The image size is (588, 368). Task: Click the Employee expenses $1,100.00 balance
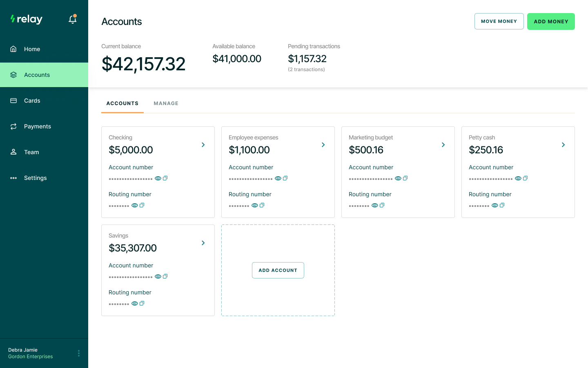click(x=249, y=150)
